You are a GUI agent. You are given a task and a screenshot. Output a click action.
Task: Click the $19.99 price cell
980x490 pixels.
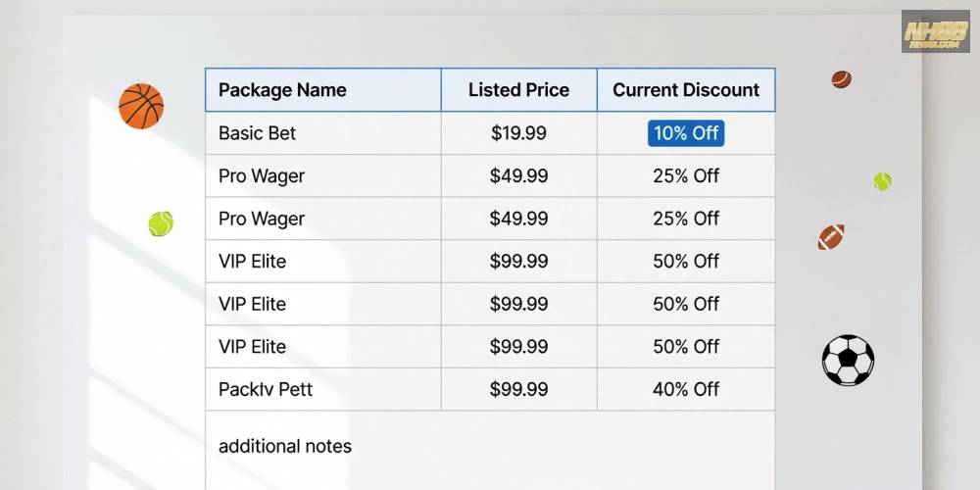tap(518, 133)
